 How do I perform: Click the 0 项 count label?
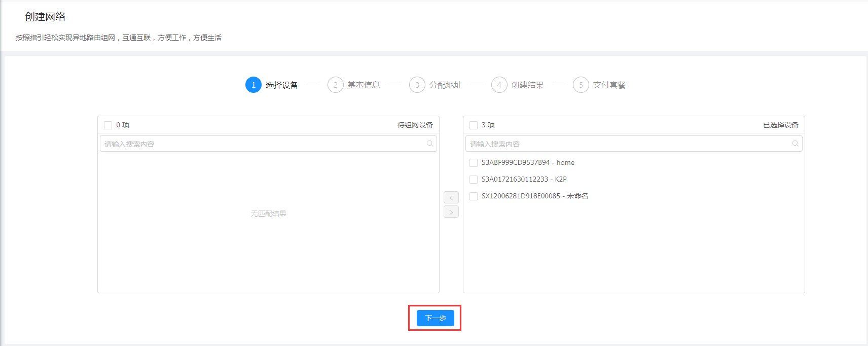click(123, 125)
